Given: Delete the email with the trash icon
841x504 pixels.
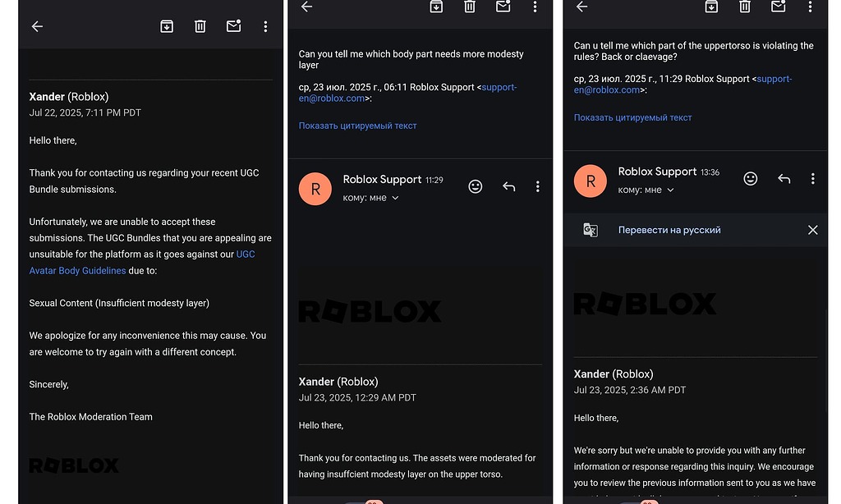Looking at the screenshot, I should (200, 25).
